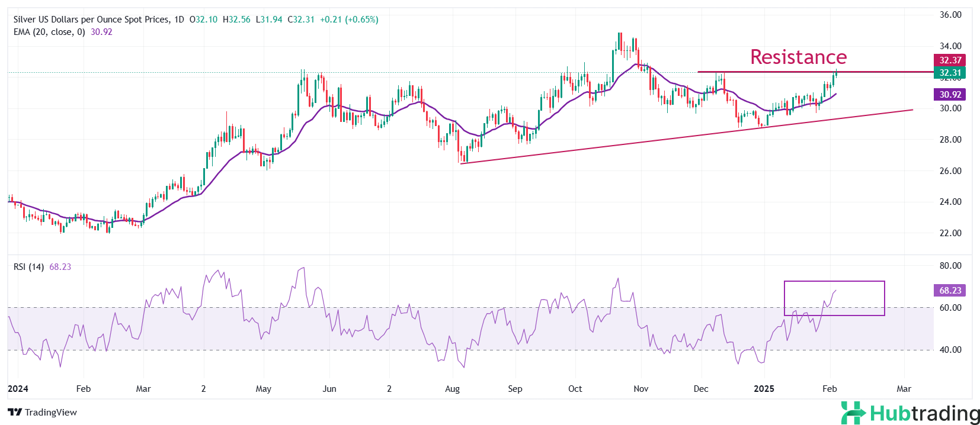Click the 1D interval label in the title
This screenshot has height=425, width=980.
179,20
